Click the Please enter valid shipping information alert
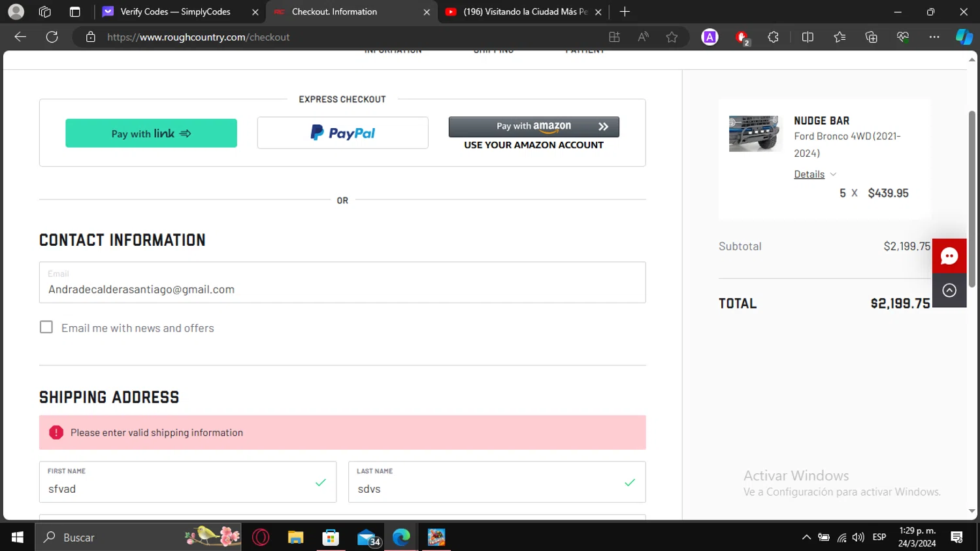 click(342, 433)
